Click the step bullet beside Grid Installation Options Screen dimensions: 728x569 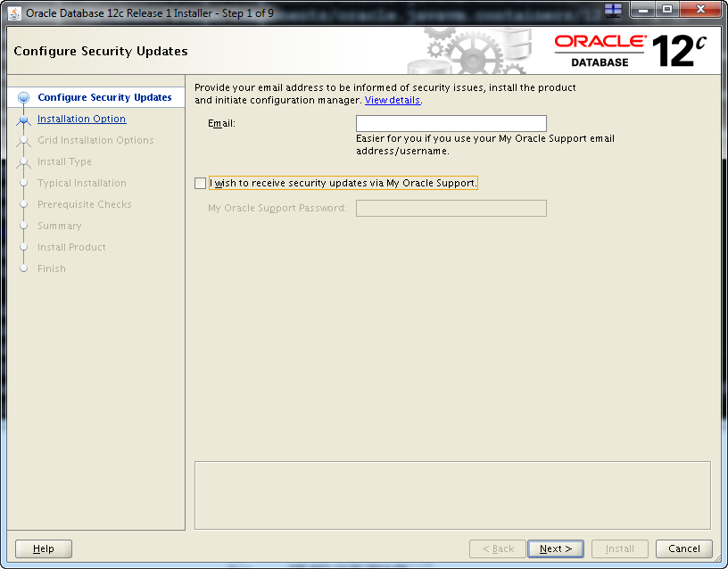23,141
